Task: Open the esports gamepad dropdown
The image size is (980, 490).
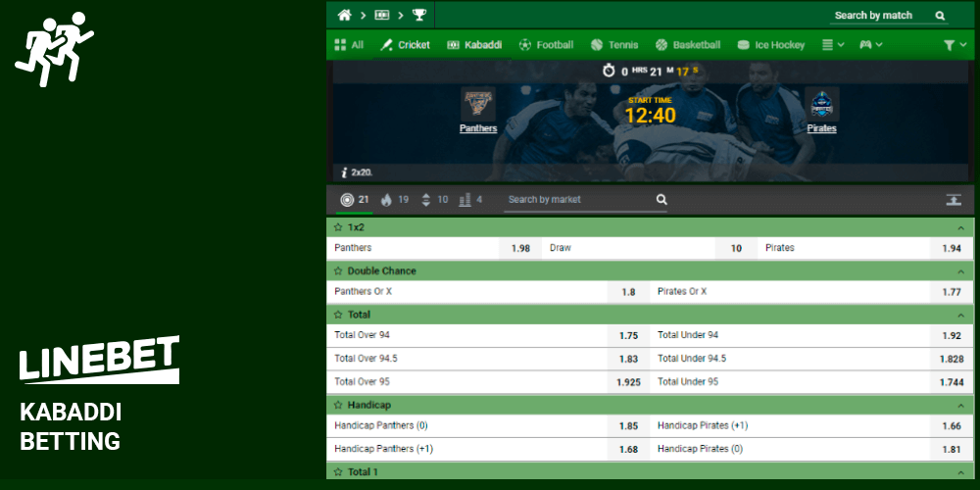Action: pyautogui.click(x=870, y=45)
